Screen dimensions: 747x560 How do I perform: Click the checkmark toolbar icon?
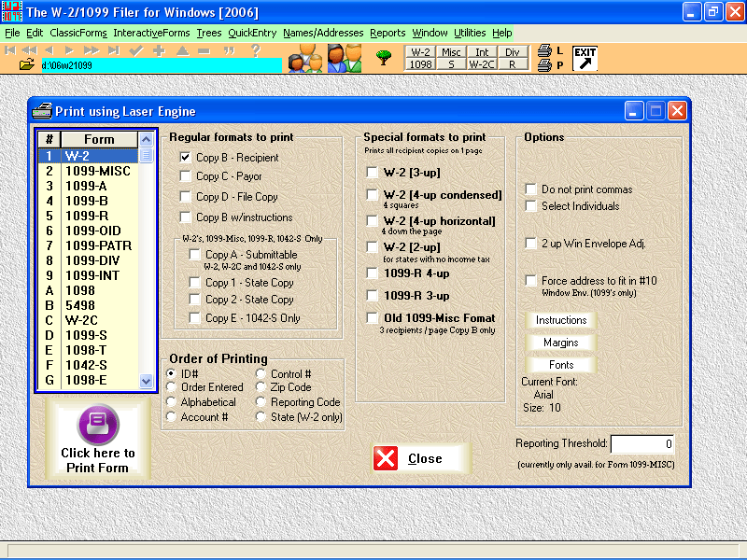tap(136, 50)
